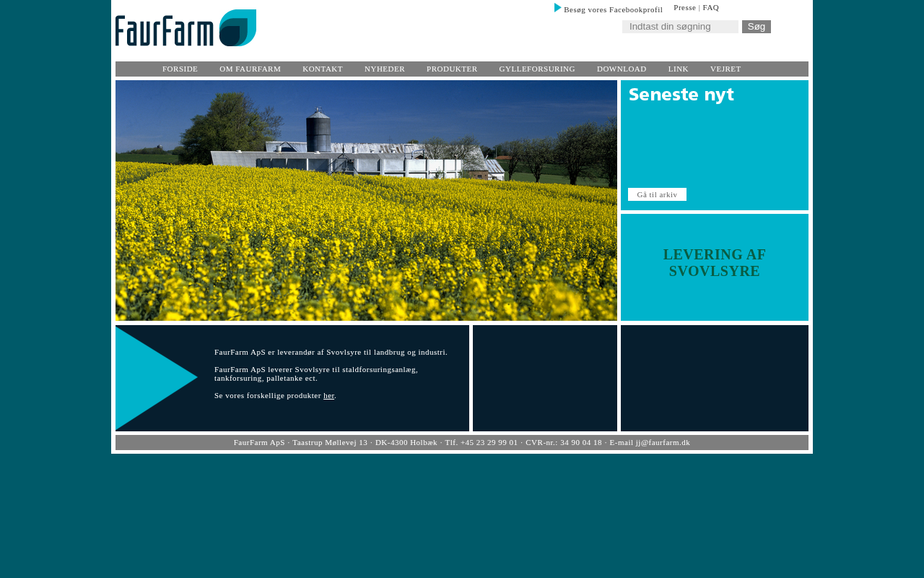Open the FAQ link
The image size is (924, 578).
click(710, 7)
